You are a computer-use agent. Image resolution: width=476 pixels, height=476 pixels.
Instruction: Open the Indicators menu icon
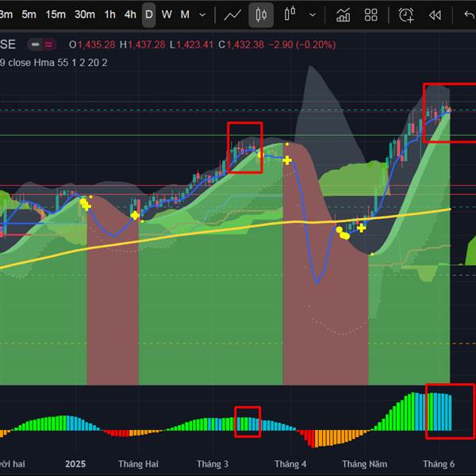click(x=343, y=15)
